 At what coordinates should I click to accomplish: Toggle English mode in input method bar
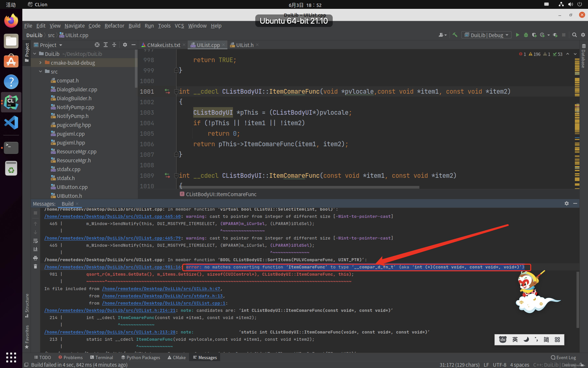point(515,340)
